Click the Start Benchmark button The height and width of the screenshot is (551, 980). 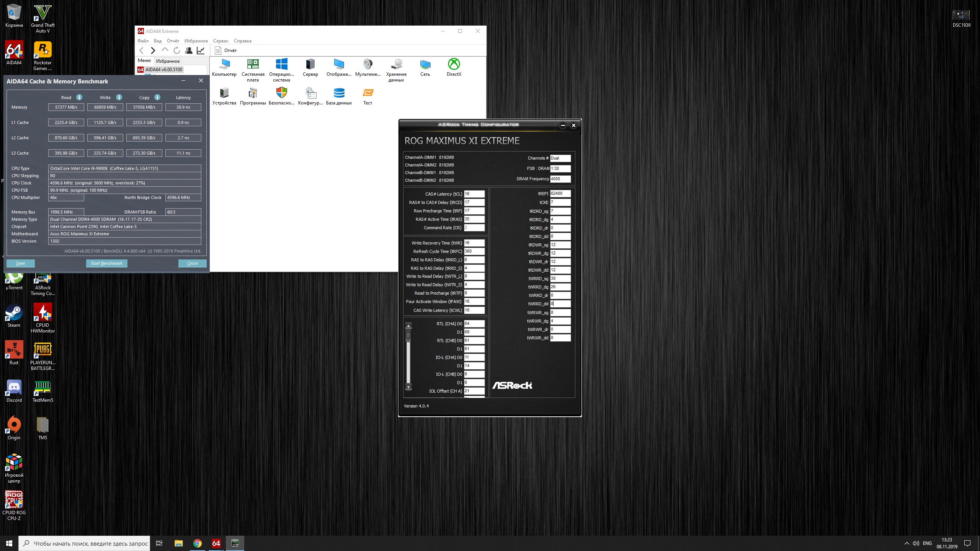106,263
